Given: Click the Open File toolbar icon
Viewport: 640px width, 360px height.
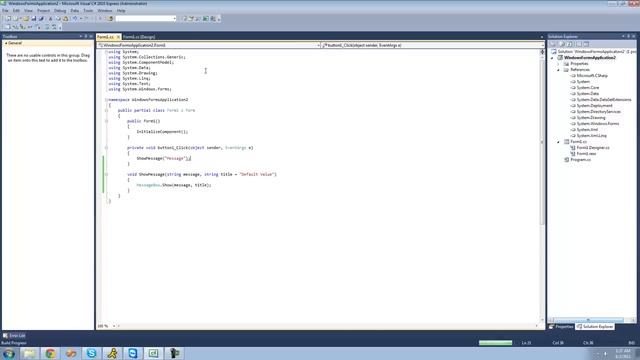Looking at the screenshot, I should (26, 18).
